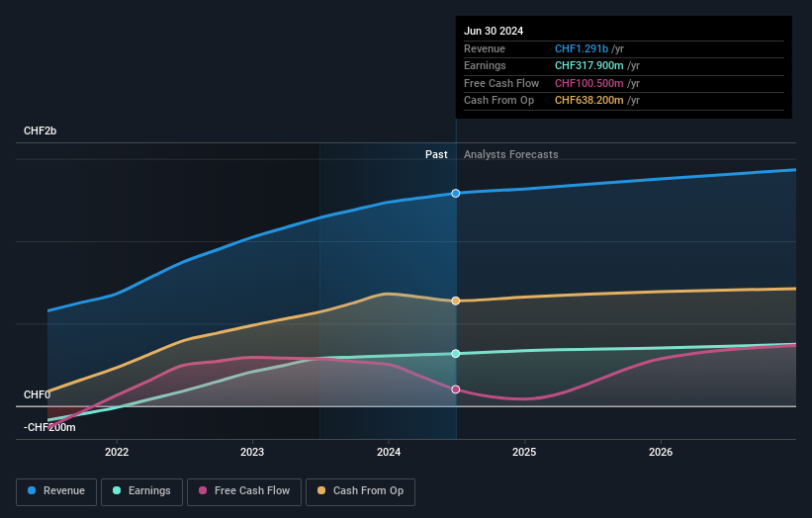Click the Analysts Forecasts label
Image resolution: width=812 pixels, height=518 pixels.
click(x=511, y=154)
